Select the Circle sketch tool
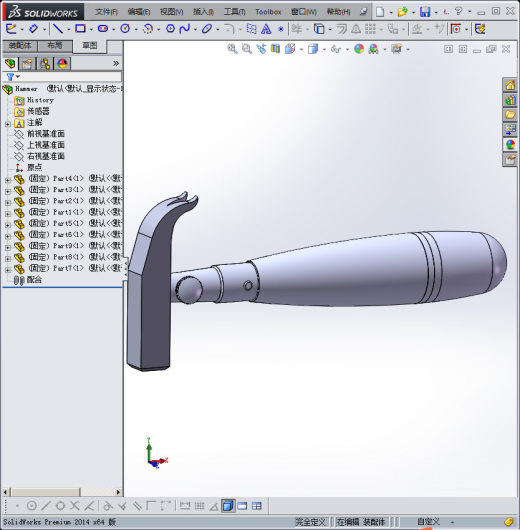 (x=125, y=29)
